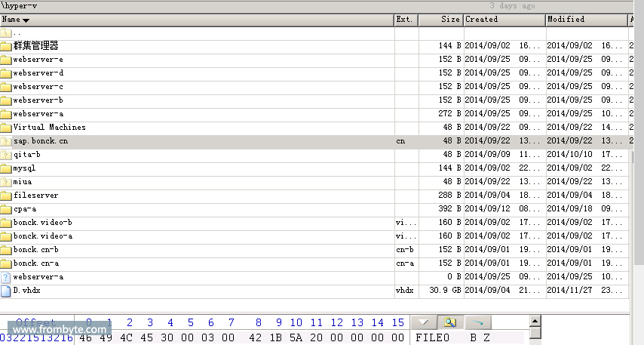The image size is (644, 345).
Task: Click the mysql folder icon
Action: (x=6, y=168)
